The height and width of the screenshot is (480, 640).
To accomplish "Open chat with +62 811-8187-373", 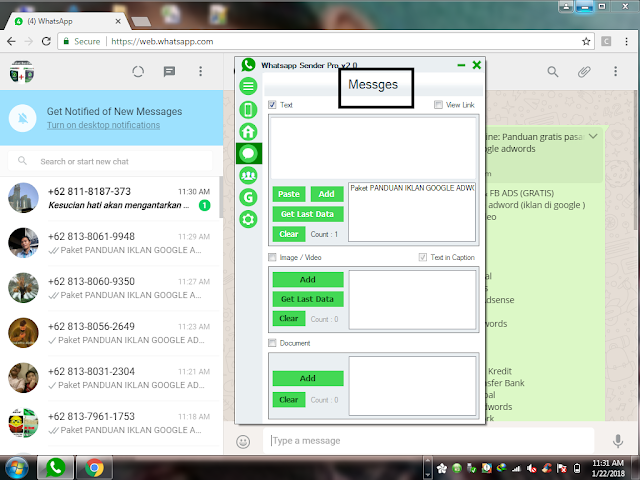I will click(x=110, y=198).
